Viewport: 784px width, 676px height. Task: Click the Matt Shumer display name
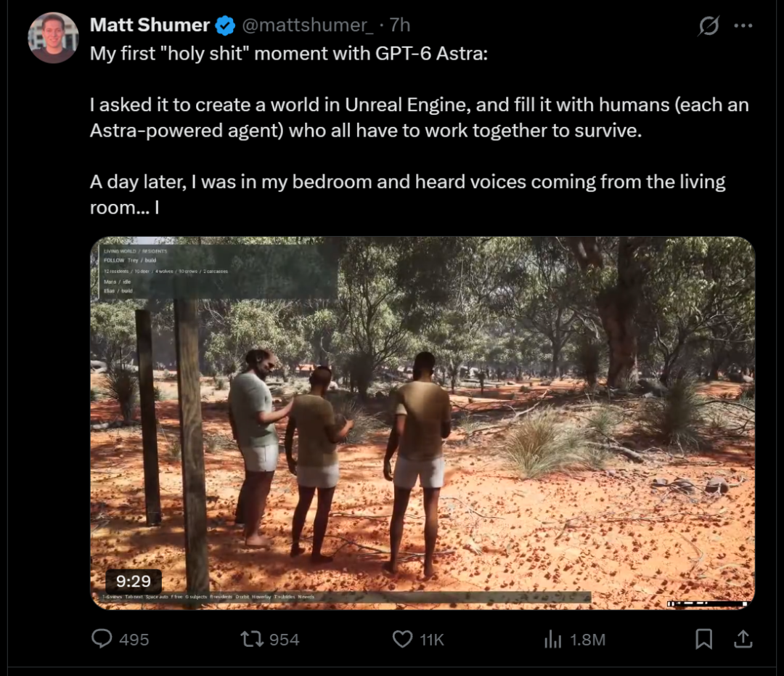click(x=150, y=25)
